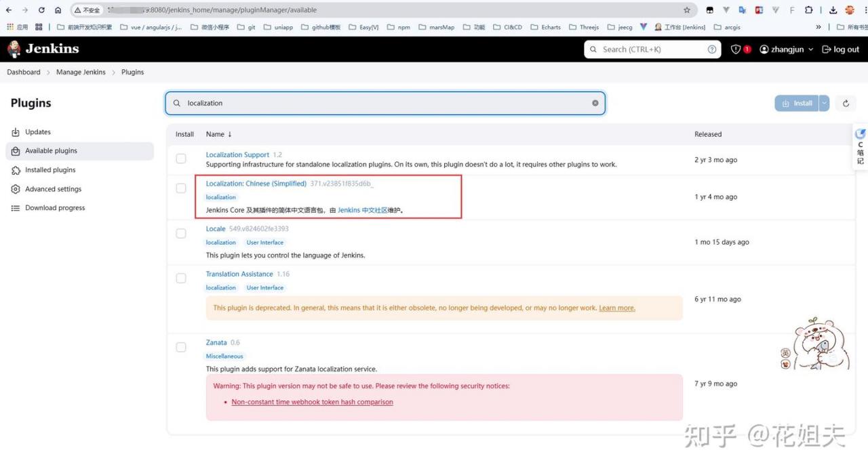The height and width of the screenshot is (471, 868).
Task: Click into the plugin search field
Action: (x=385, y=103)
